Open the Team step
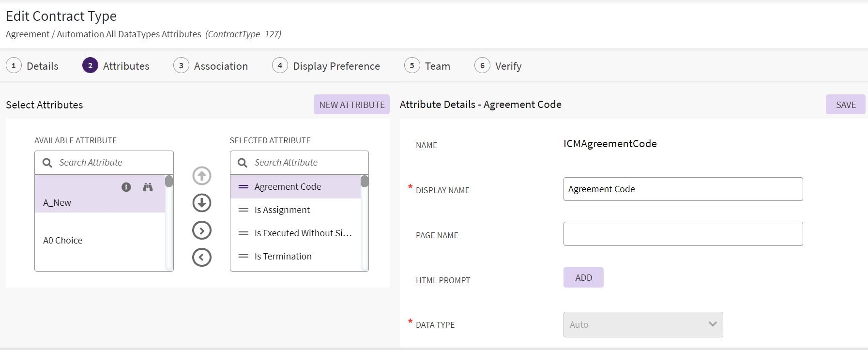The width and height of the screenshot is (868, 350). tap(427, 66)
